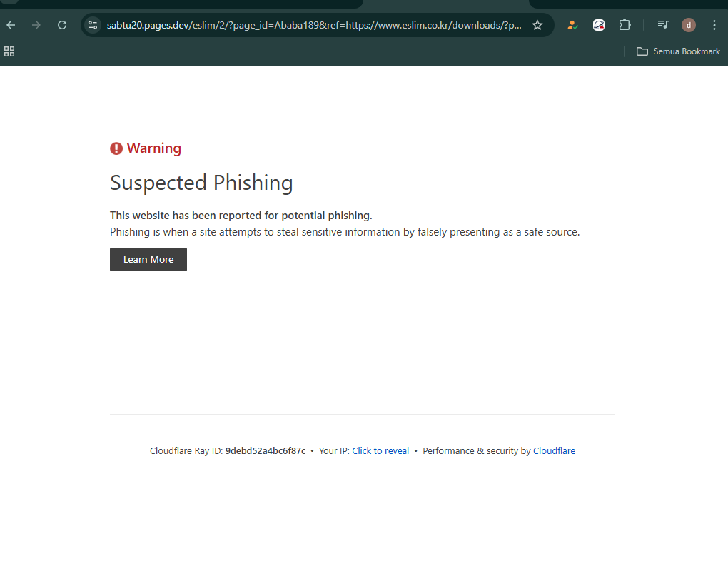Open the Cloudflare link in footer
Image resolution: width=728 pixels, height=576 pixels.
tap(554, 450)
